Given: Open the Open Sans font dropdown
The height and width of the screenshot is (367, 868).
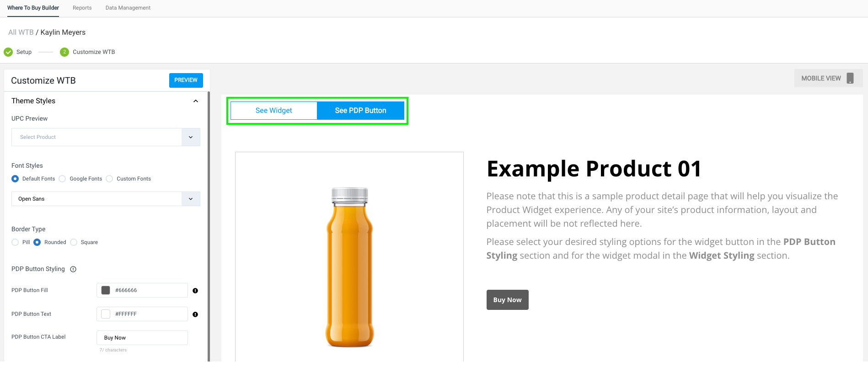Looking at the screenshot, I should tap(106, 199).
